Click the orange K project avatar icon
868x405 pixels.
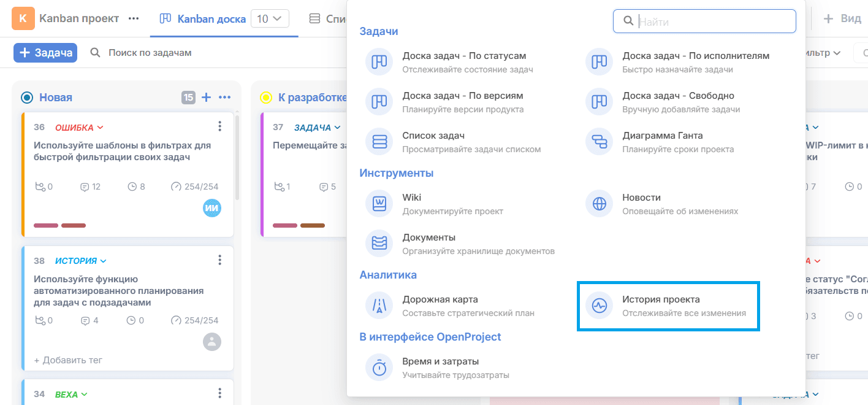point(23,18)
